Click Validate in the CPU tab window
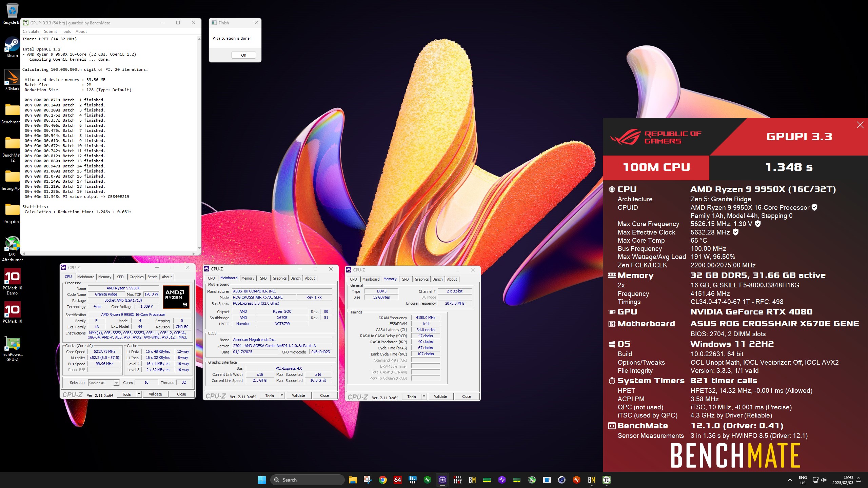The width and height of the screenshot is (868, 488). (x=155, y=394)
